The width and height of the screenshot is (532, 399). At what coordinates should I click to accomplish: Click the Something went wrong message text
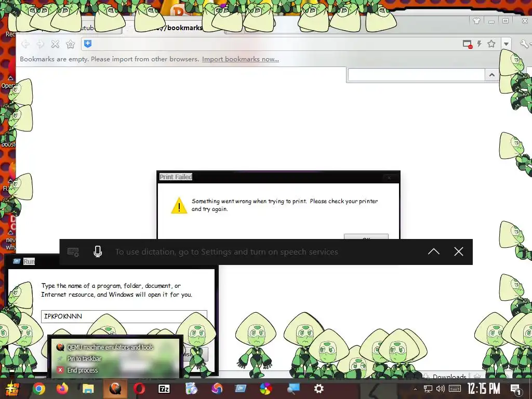click(285, 205)
